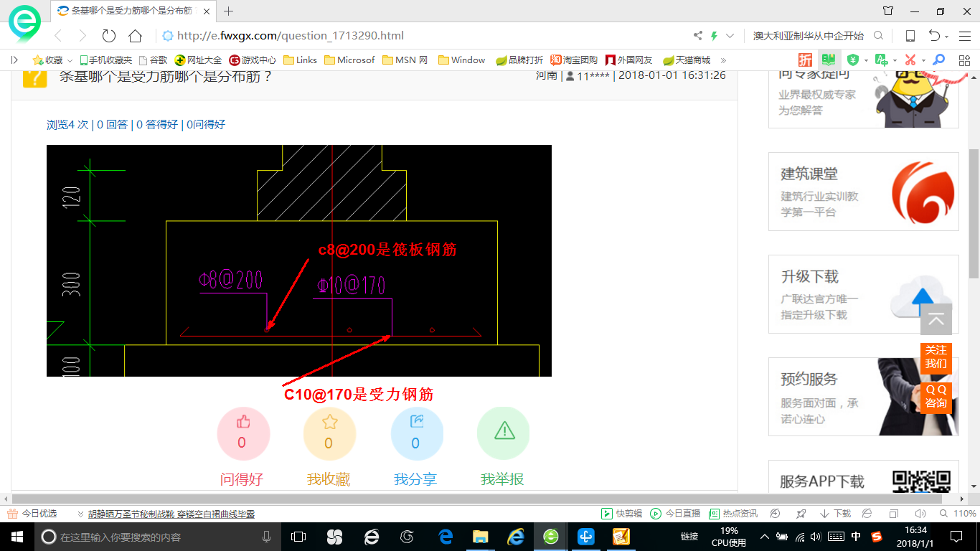Click the undo closed tab icon
The width and height of the screenshot is (980, 551).
tap(934, 36)
